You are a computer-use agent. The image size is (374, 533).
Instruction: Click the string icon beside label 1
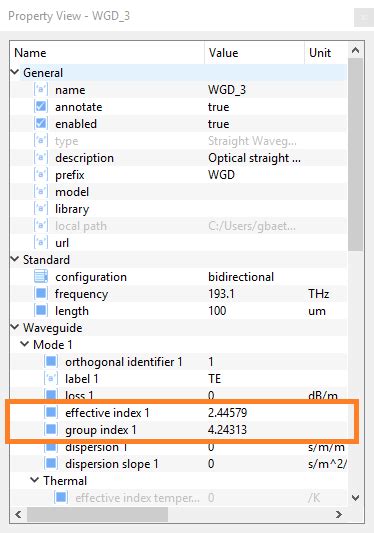(x=51, y=378)
